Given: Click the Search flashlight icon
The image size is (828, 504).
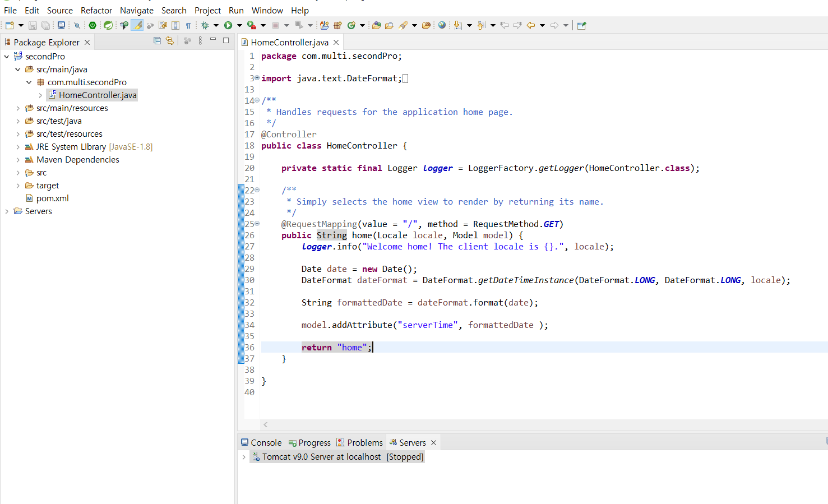Looking at the screenshot, I should click(403, 25).
